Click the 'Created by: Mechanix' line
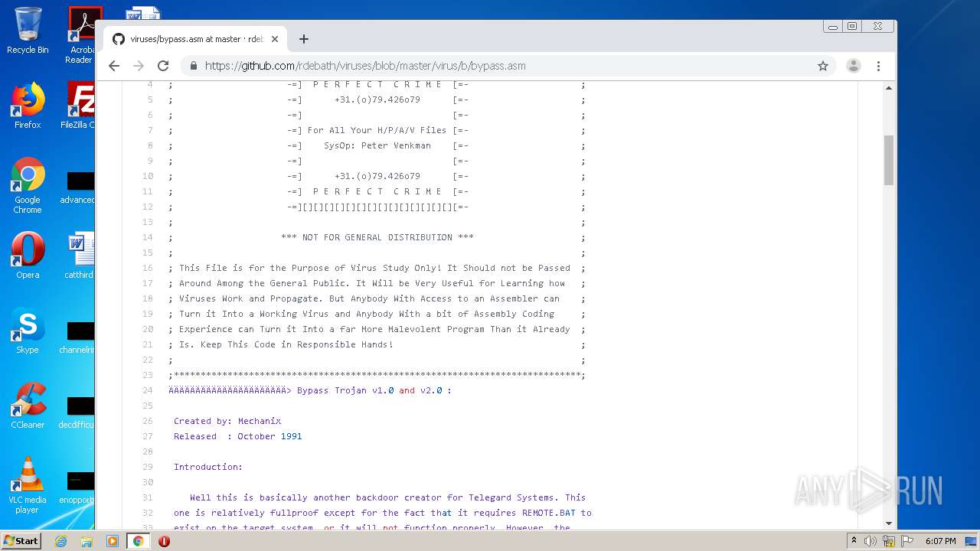The width and height of the screenshot is (980, 551). click(x=227, y=421)
